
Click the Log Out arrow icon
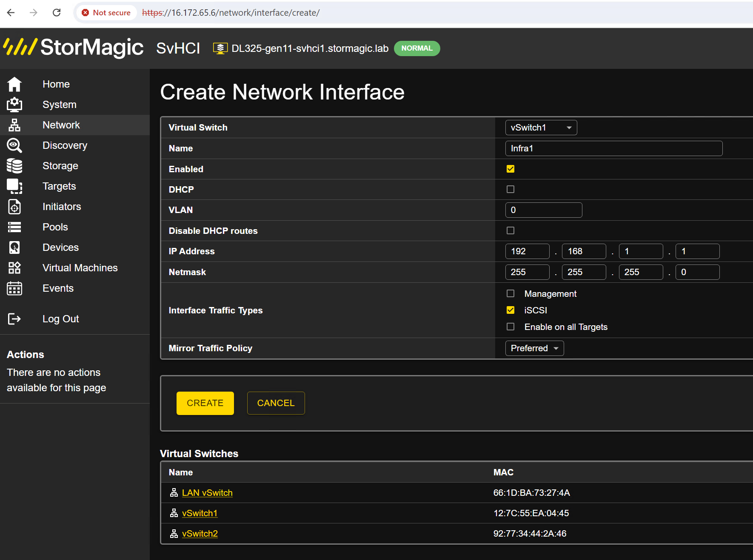pyautogui.click(x=14, y=319)
